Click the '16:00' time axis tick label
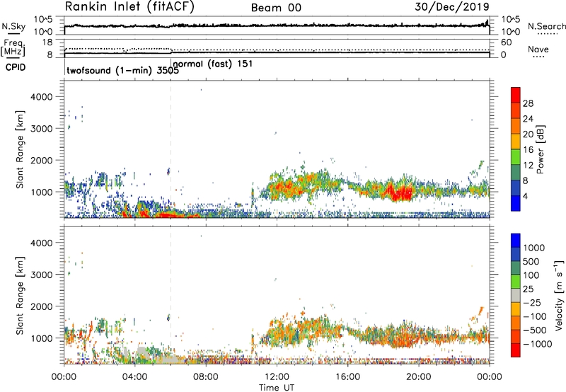The width and height of the screenshot is (566, 392). tap(347, 377)
